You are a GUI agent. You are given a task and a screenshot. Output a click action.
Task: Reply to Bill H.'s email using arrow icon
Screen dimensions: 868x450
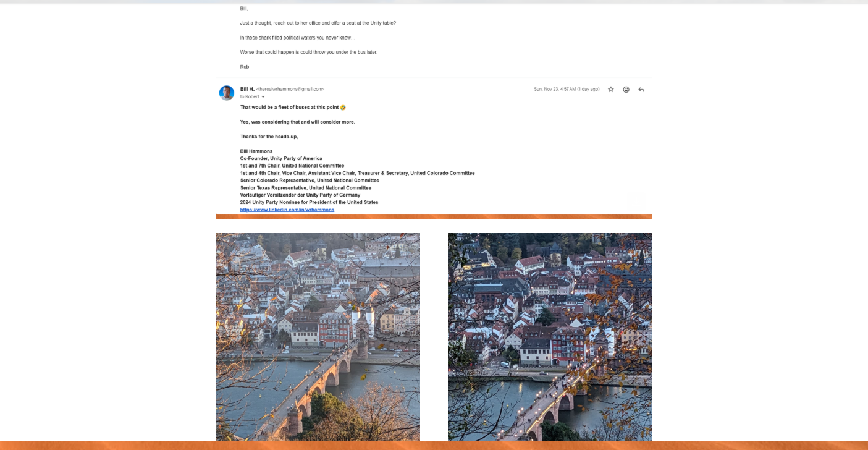pos(641,90)
